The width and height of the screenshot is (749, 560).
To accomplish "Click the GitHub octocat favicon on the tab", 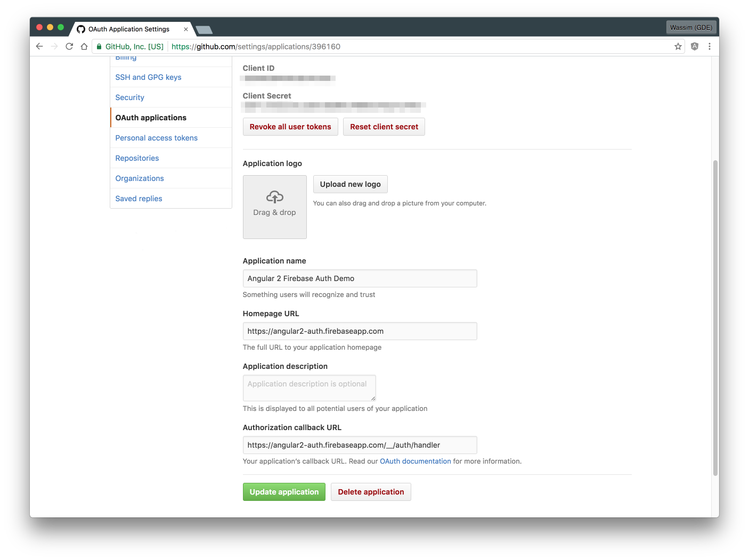I will (81, 29).
